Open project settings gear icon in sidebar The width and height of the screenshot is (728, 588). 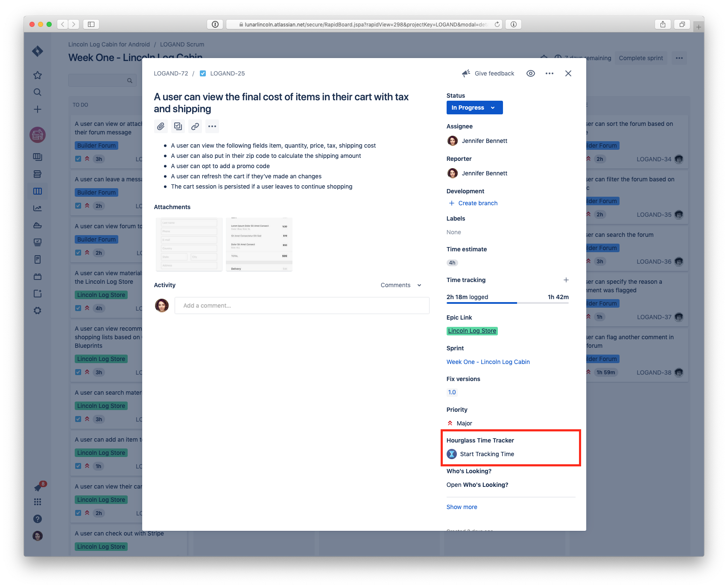(38, 311)
